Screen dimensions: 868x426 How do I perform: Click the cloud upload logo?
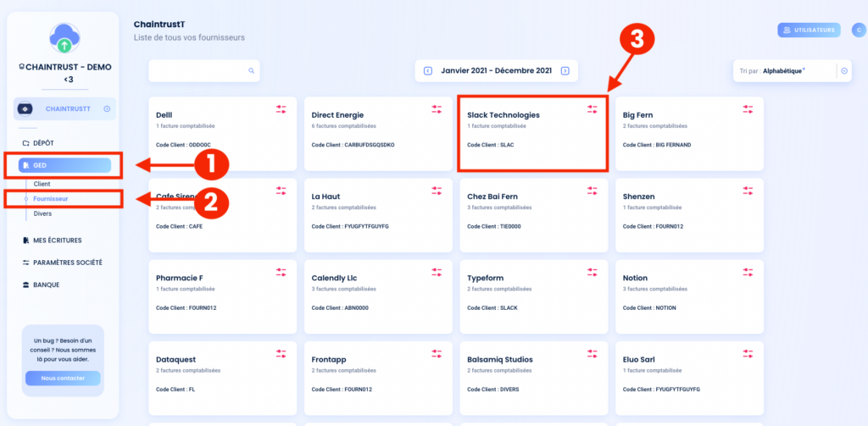pyautogui.click(x=64, y=38)
